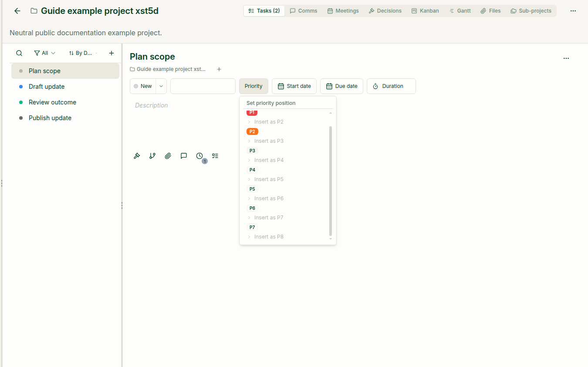Click the scroll down arrow in the priority list
This screenshot has height=367, width=588.
coord(331,239)
